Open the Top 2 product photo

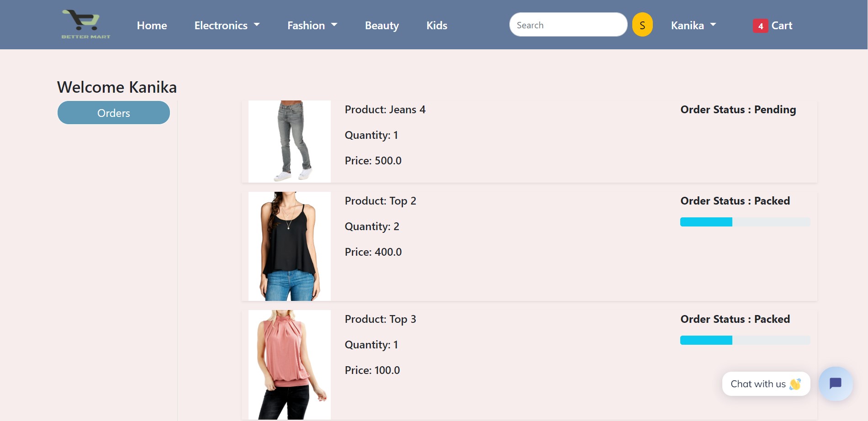[x=289, y=246]
